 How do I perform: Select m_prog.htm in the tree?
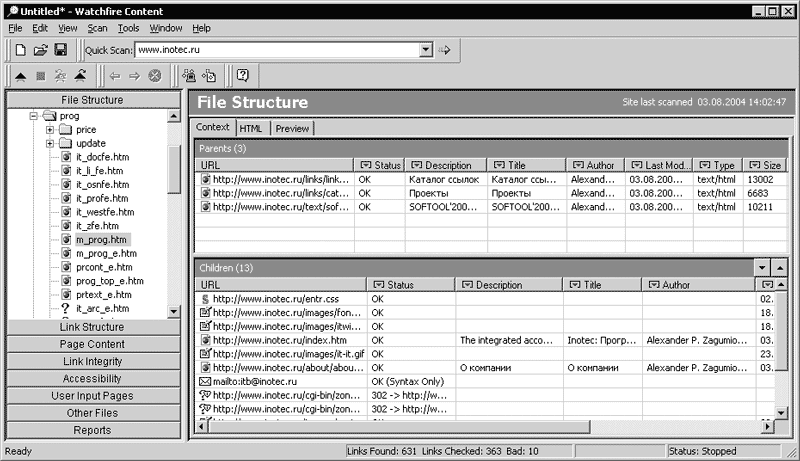(x=101, y=239)
